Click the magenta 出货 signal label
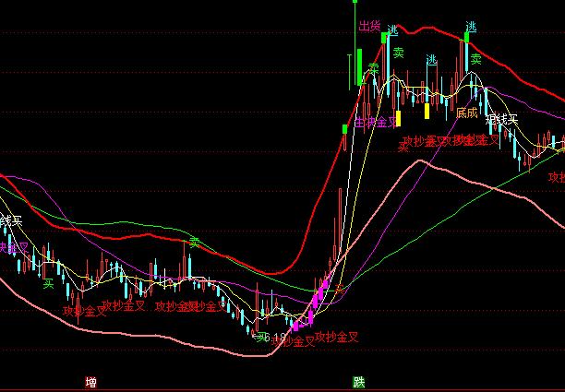 [369, 26]
